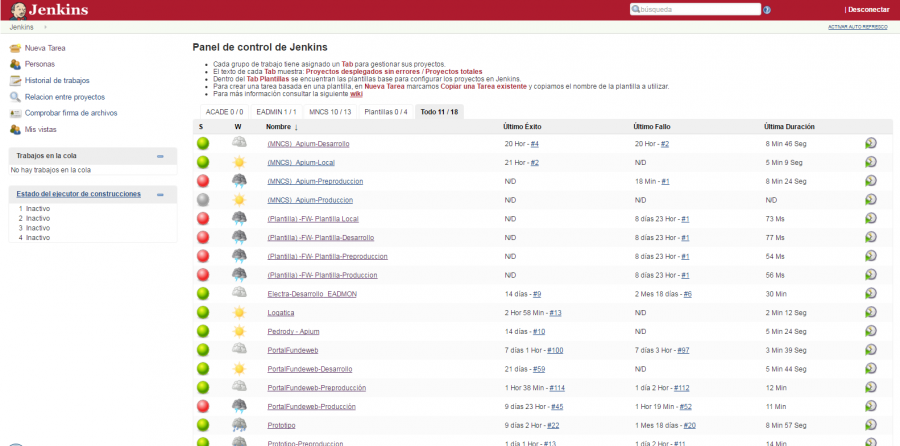Click grey status ball of Apium-Produccion

tap(203, 200)
